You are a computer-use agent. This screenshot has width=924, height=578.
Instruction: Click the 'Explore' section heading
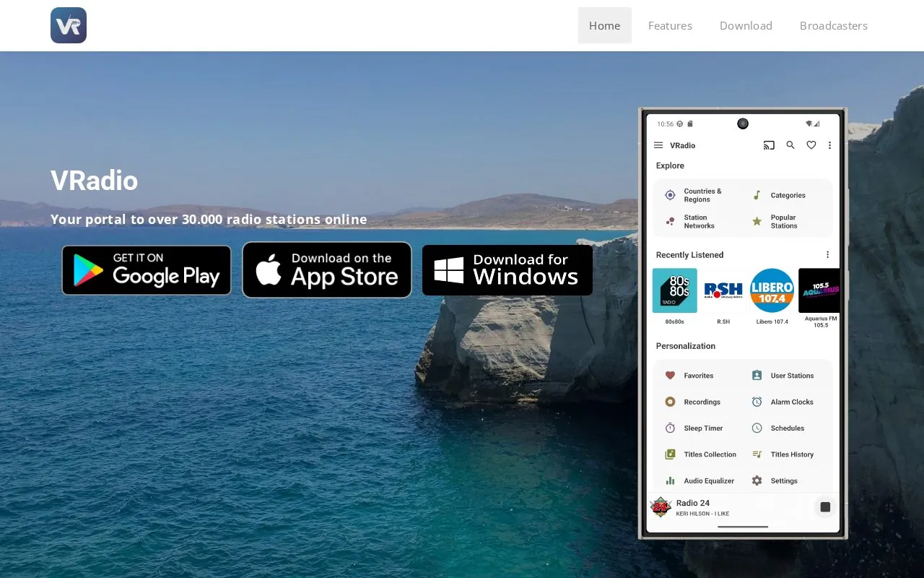pos(670,165)
